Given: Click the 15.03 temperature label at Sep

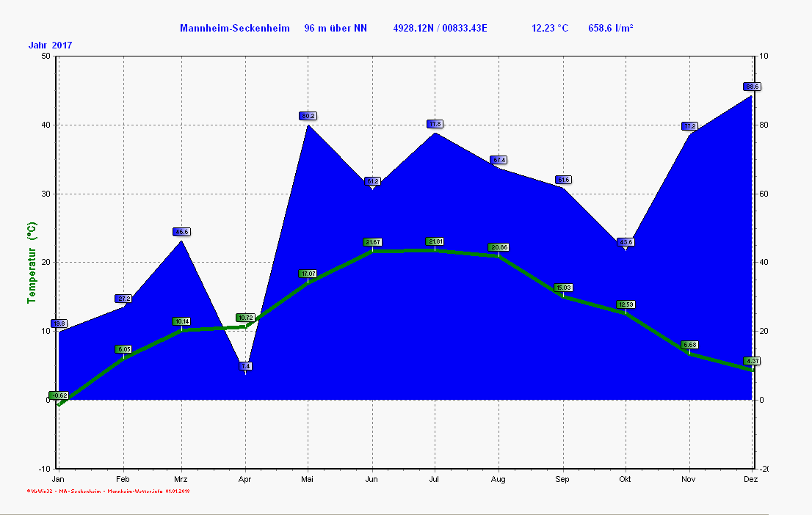Looking at the screenshot, I should click(563, 288).
